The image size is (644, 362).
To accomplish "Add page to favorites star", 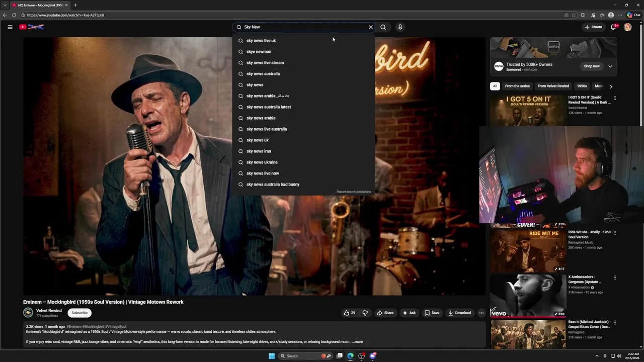I will pyautogui.click(x=574, y=15).
